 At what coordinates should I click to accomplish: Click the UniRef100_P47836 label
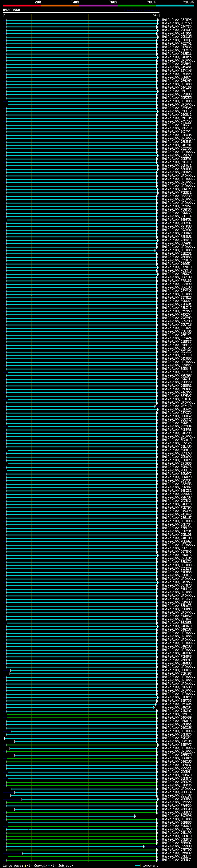(x=176, y=47)
